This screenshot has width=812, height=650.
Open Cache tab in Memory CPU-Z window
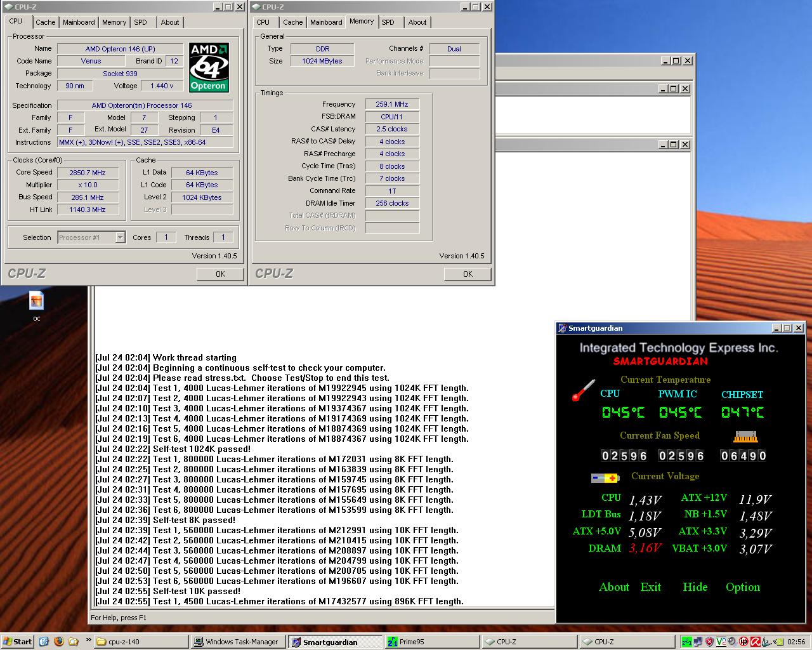pos(293,22)
